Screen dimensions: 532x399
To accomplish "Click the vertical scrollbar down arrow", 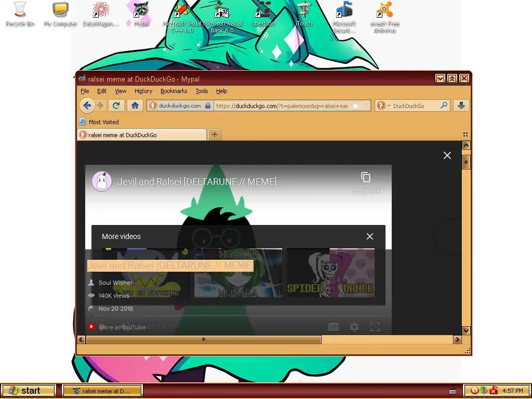I will [466, 330].
